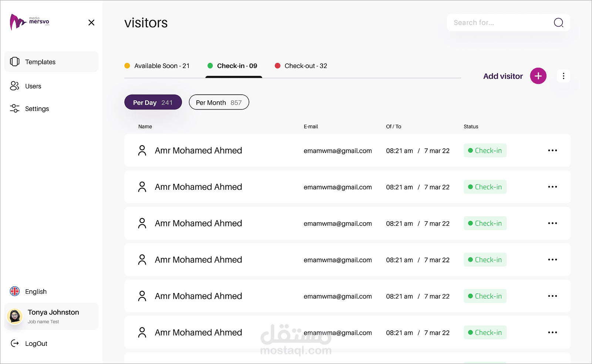Toggle the Per Month filter pill
The width and height of the screenshot is (592, 364).
(219, 102)
